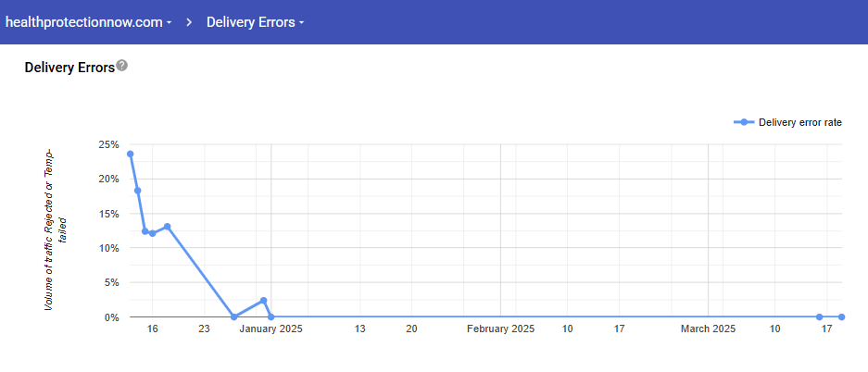Click the 0% data point just before March 17
This screenshot has width=868, height=372.
pyautogui.click(x=820, y=317)
